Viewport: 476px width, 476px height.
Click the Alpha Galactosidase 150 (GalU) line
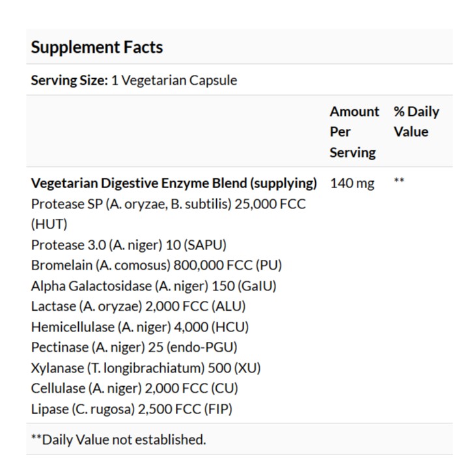[154, 286]
